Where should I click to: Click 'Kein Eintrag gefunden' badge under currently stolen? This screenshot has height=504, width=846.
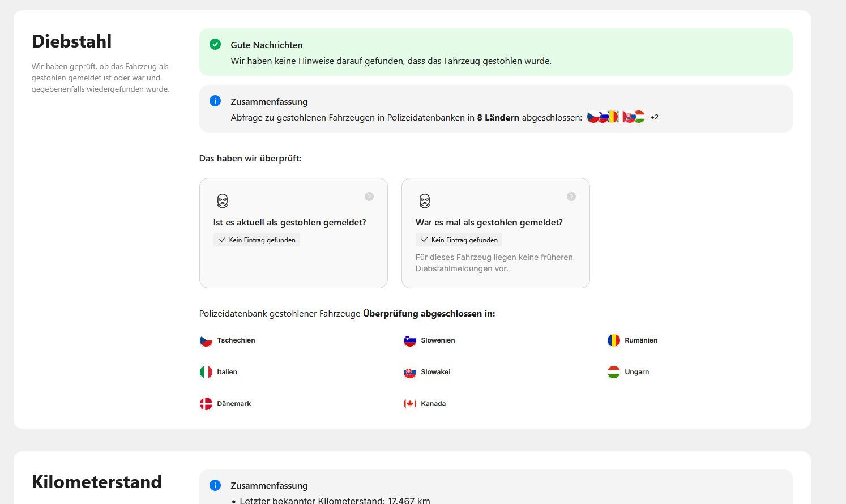pos(257,240)
